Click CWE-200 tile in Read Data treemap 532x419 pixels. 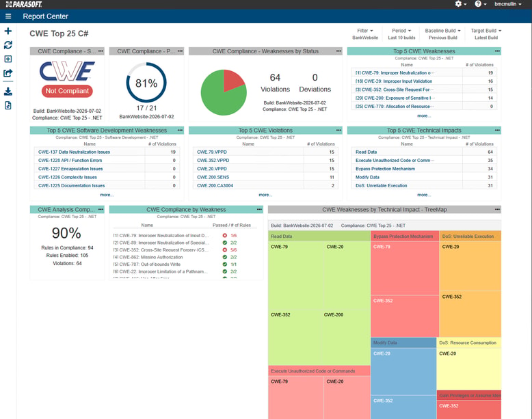[346, 337]
